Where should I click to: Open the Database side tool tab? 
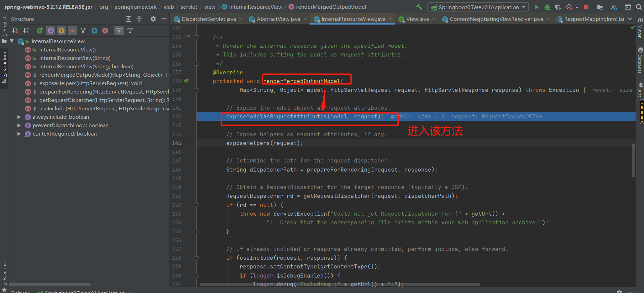[x=640, y=61]
